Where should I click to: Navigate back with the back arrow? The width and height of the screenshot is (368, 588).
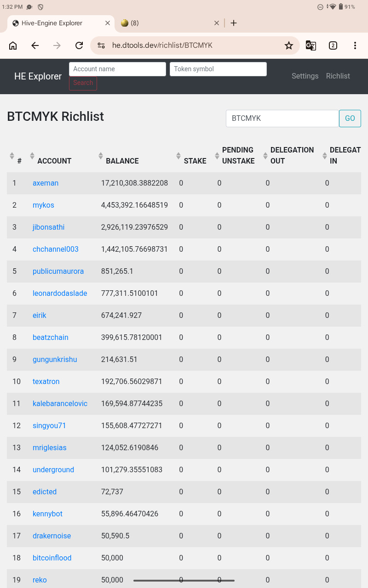35,45
